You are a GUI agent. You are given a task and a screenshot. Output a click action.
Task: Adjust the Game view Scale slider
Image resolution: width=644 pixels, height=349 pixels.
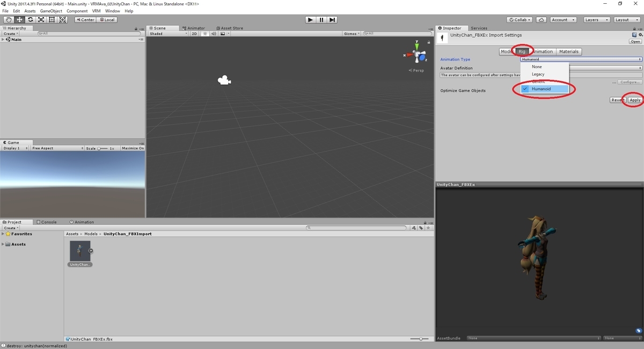click(x=103, y=148)
